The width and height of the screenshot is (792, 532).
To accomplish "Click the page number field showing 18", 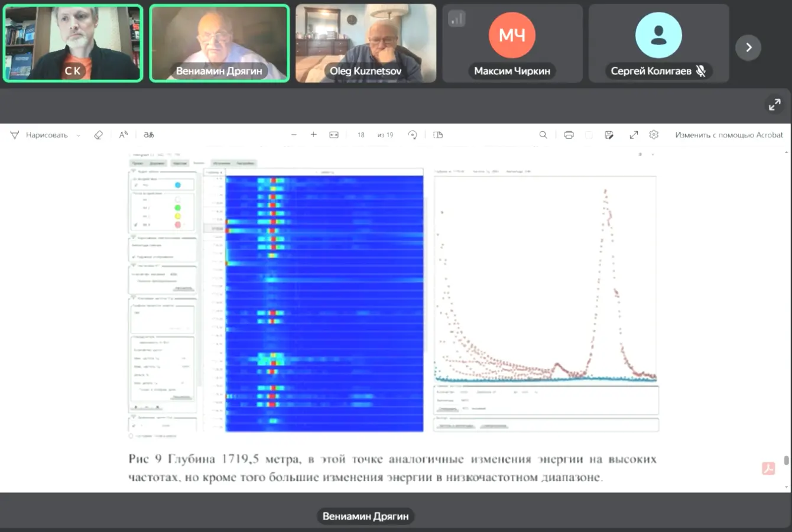I will pos(361,135).
